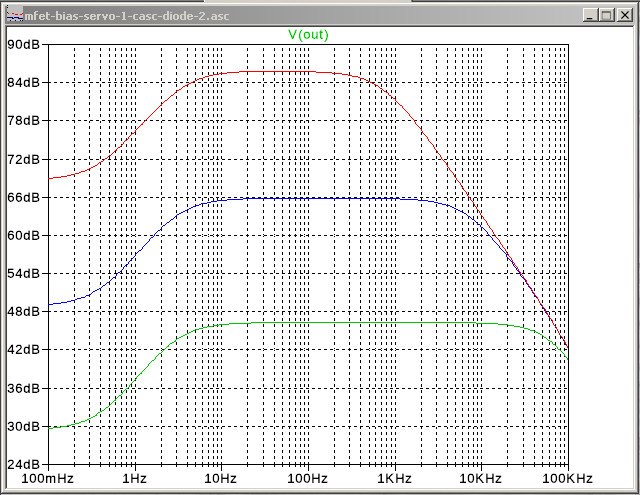Click the 48dB axis label
Screen dimensions: 640x495
tap(23, 311)
